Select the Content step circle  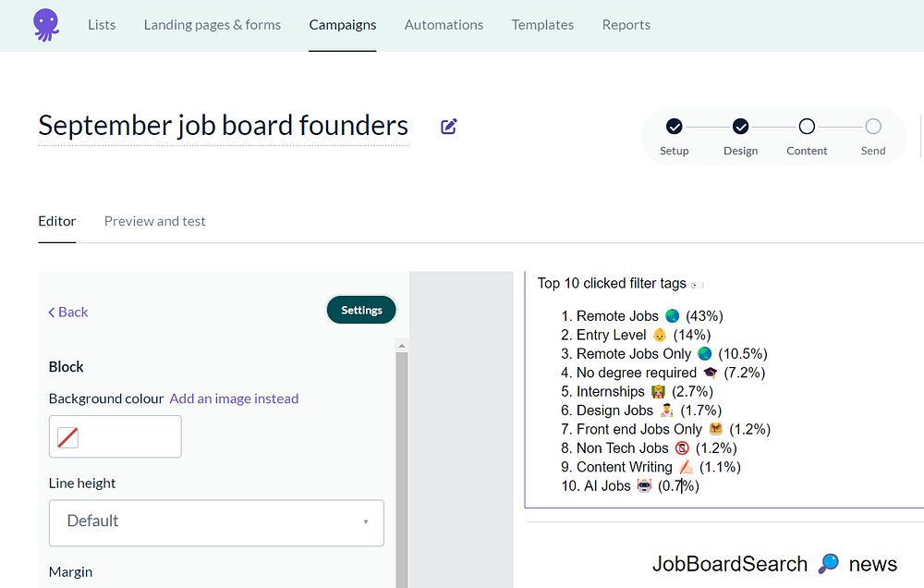click(807, 127)
